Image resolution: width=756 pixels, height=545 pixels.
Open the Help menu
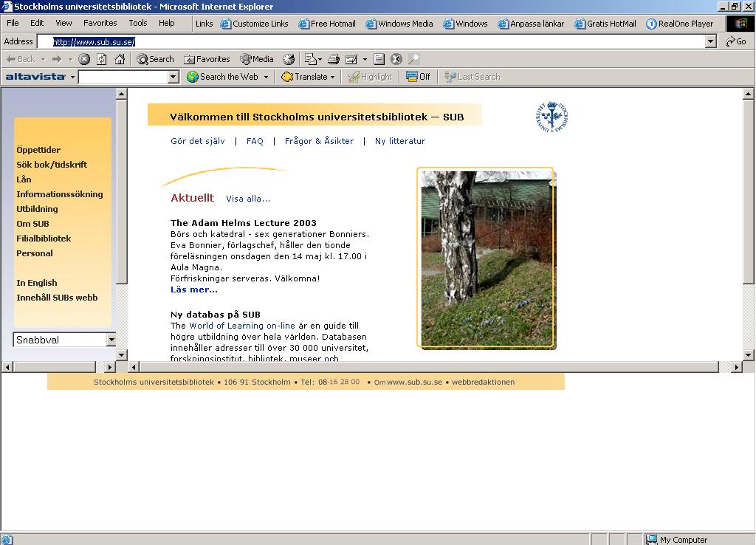tap(167, 23)
